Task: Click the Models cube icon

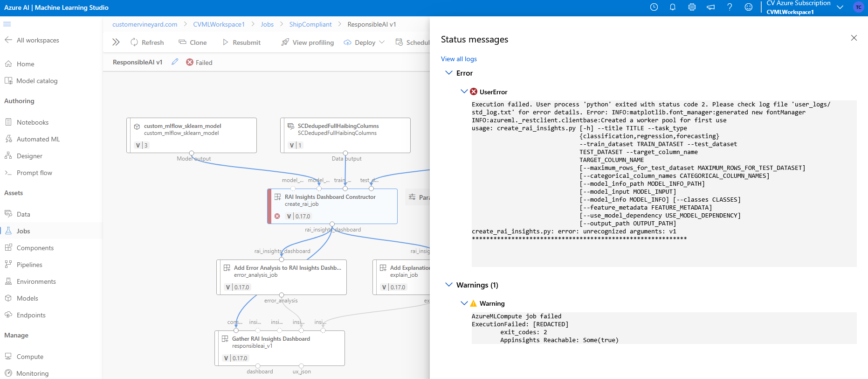Action: point(8,298)
